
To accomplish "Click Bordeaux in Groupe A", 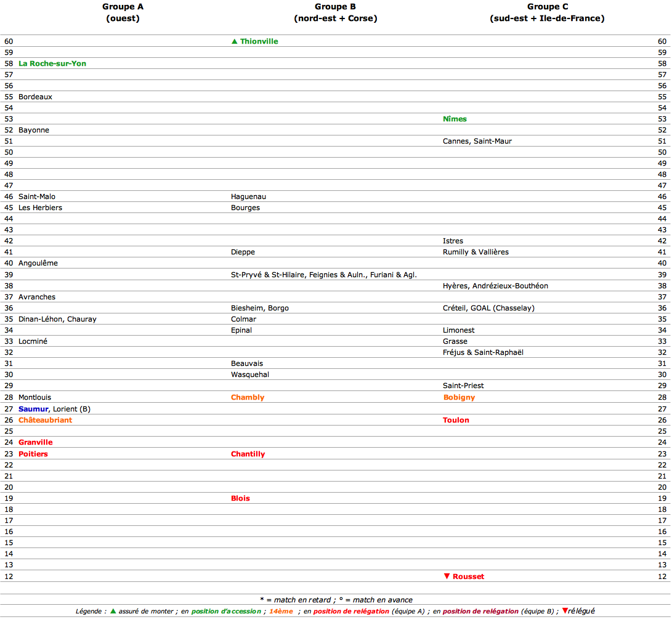I will tap(35, 97).
